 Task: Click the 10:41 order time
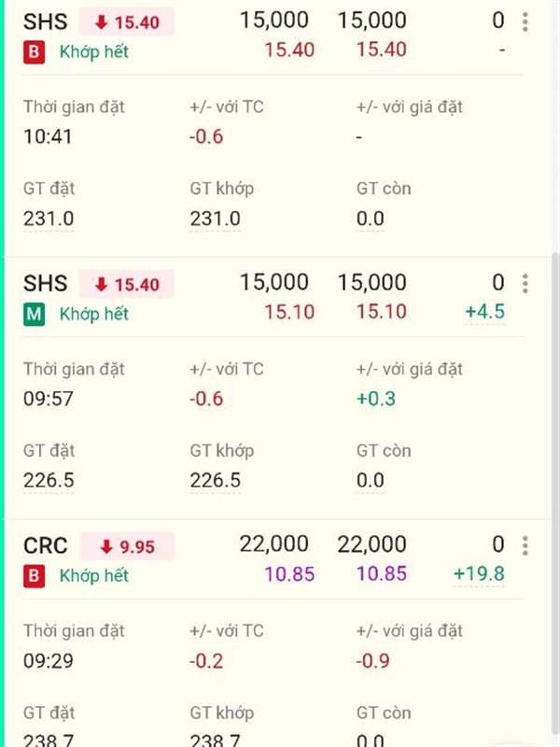(x=49, y=137)
